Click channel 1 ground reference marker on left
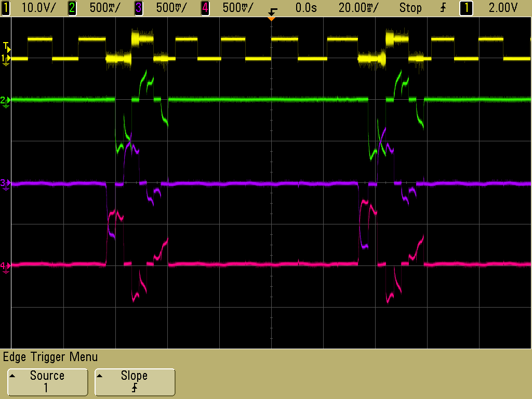 pos(6,59)
